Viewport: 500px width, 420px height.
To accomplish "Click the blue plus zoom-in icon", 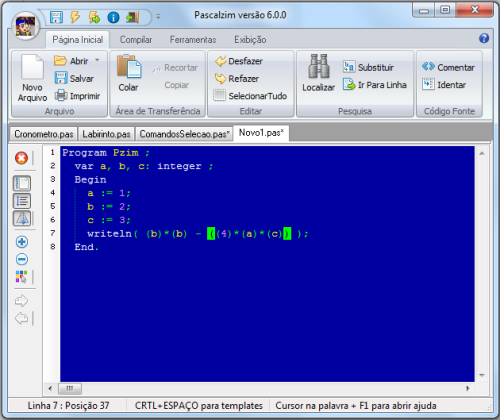I will [22, 242].
